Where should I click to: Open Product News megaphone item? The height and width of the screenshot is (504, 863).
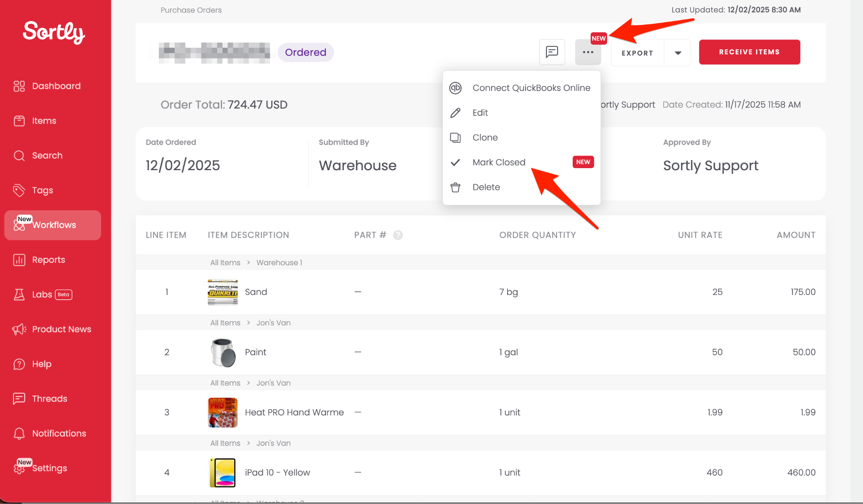coord(62,330)
